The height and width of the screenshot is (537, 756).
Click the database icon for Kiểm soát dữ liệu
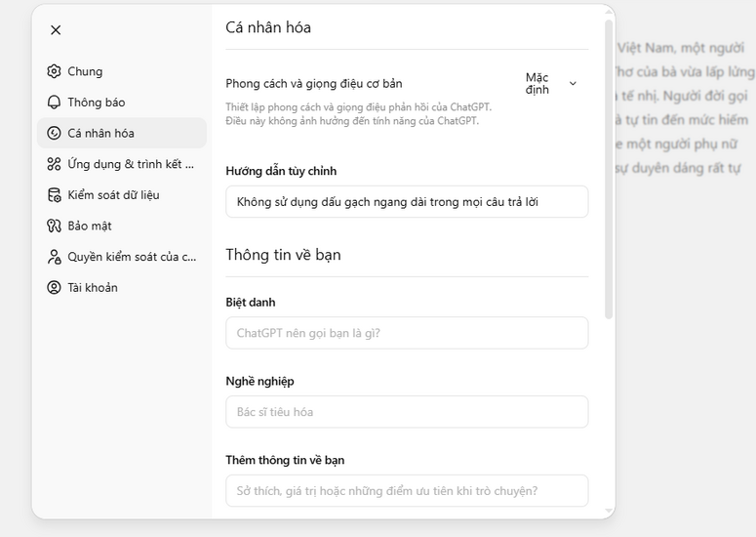pos(54,195)
